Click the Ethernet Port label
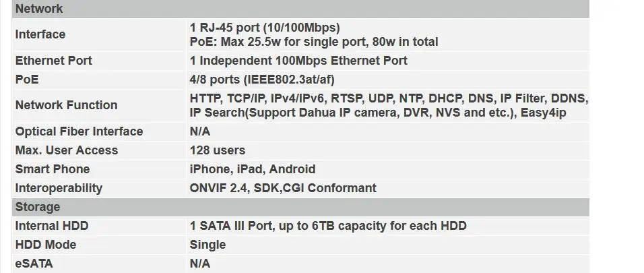 tap(53, 61)
